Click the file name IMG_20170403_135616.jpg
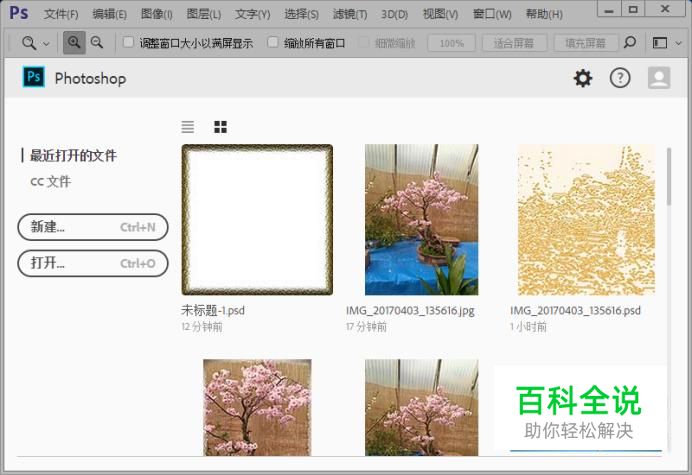The image size is (692, 475). pyautogui.click(x=410, y=311)
